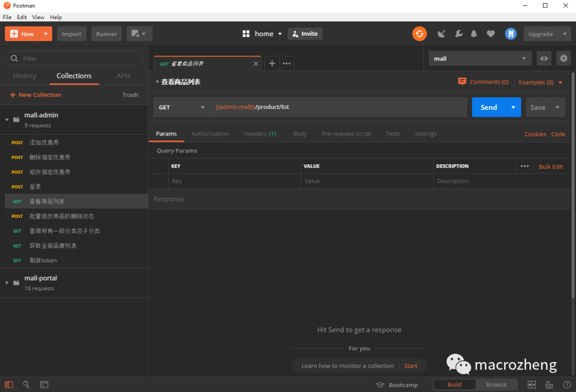Open the Postman console icon
Viewport: 576px width, 392px height.
tap(44, 385)
